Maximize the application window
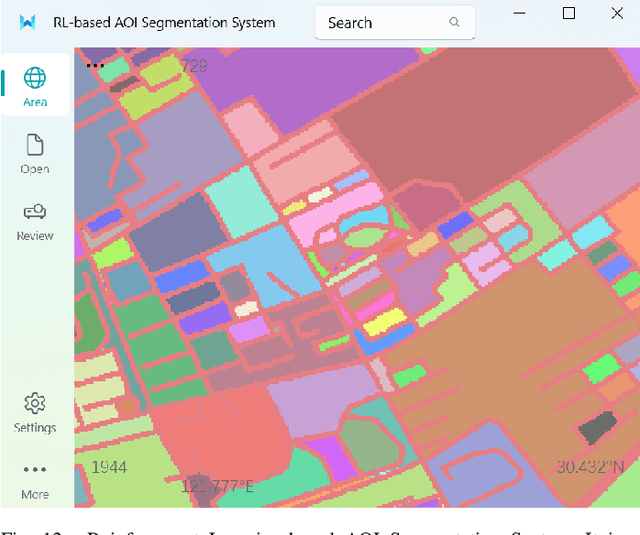 tap(569, 14)
